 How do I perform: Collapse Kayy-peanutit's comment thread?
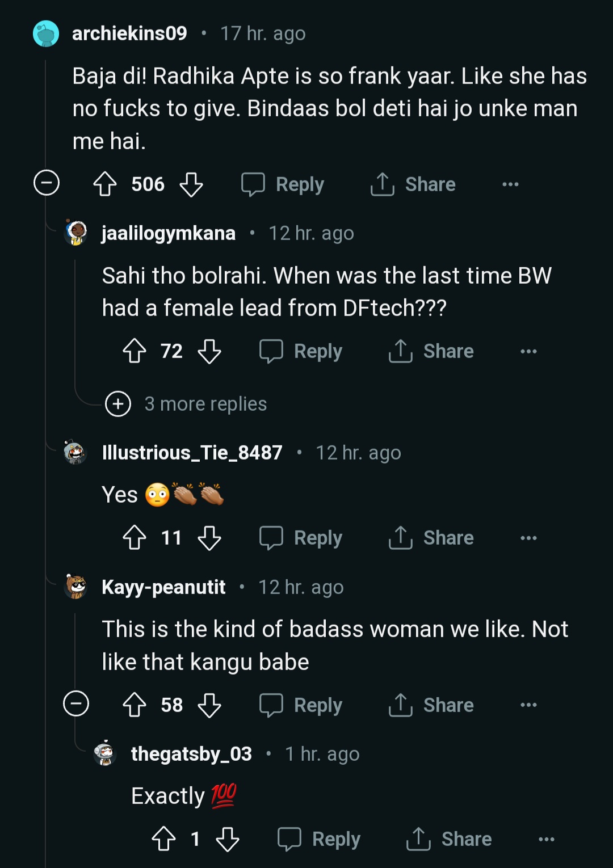tap(76, 704)
